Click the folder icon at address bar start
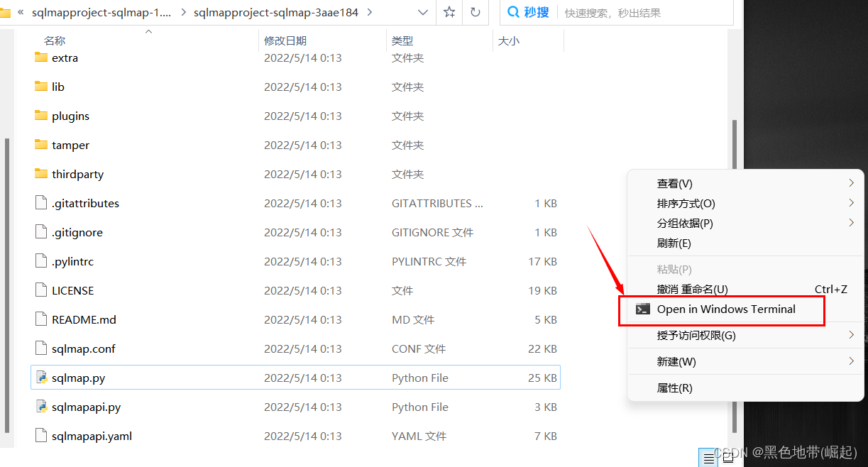This screenshot has width=868, height=467. point(5,12)
